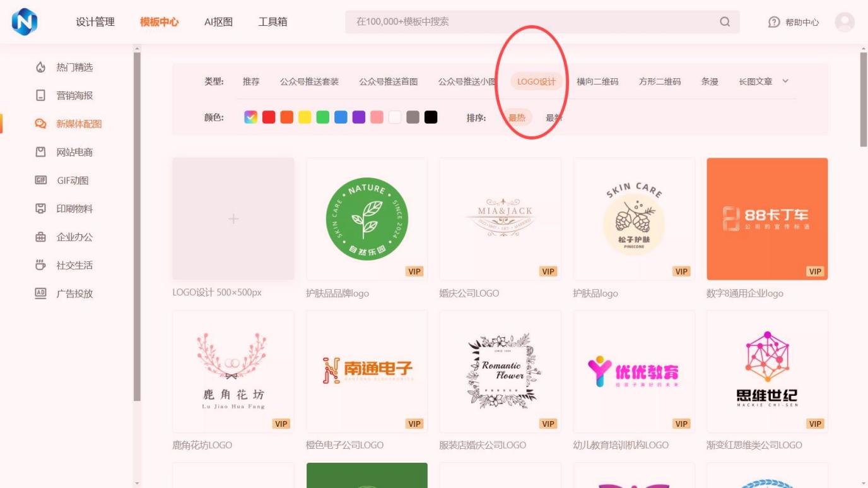Image resolution: width=868 pixels, height=488 pixels.
Task: Switch to AI抠图 tab
Action: point(218,21)
